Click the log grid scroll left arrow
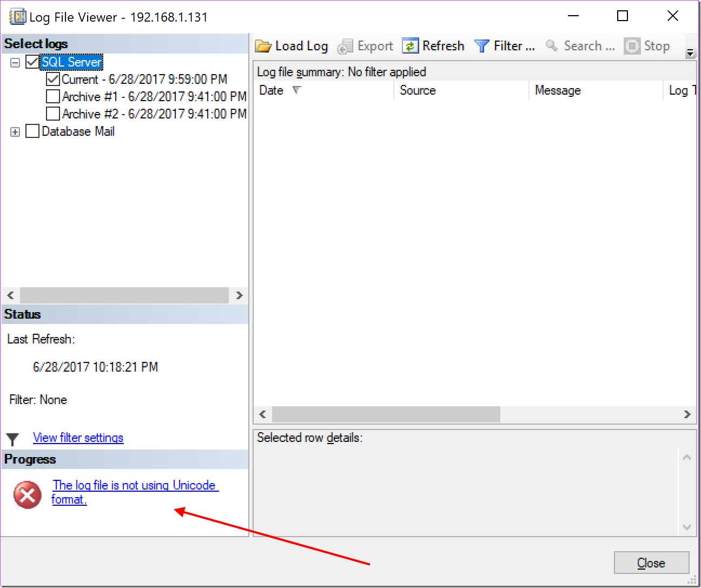Screen dimensions: 701x588 coord(263,414)
